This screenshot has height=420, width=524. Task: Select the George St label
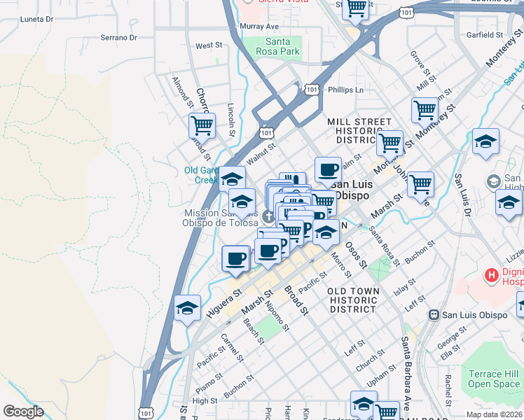tap(452, 337)
